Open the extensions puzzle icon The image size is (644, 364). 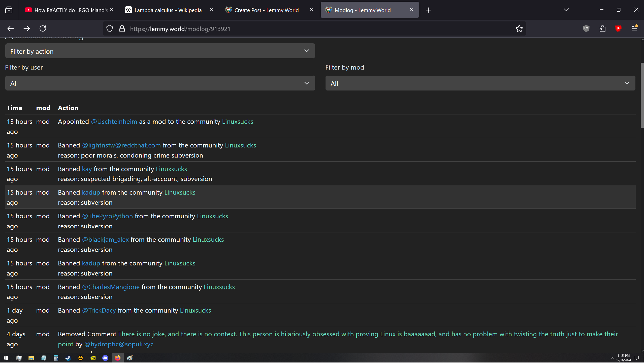point(602,28)
